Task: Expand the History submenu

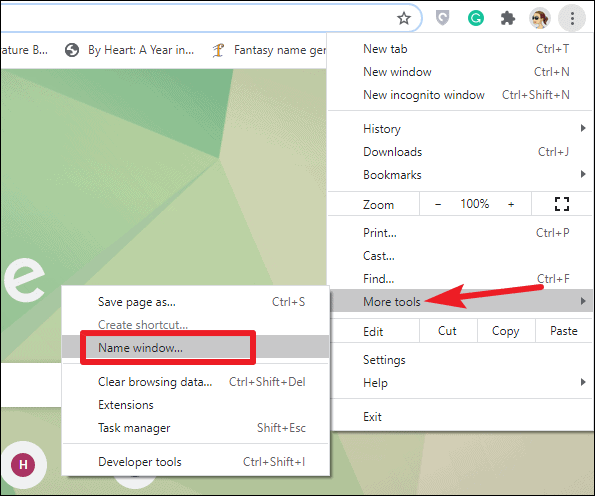Action: pos(460,129)
